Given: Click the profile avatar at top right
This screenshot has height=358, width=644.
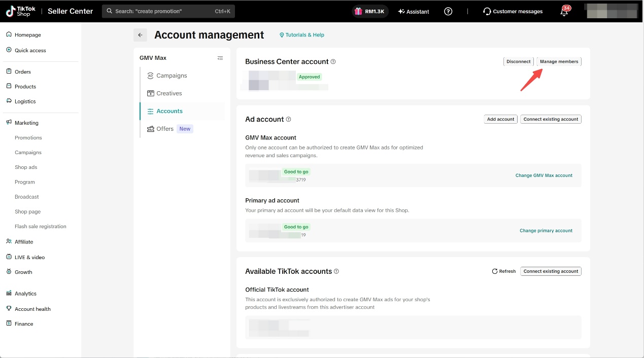Looking at the screenshot, I should (611, 11).
